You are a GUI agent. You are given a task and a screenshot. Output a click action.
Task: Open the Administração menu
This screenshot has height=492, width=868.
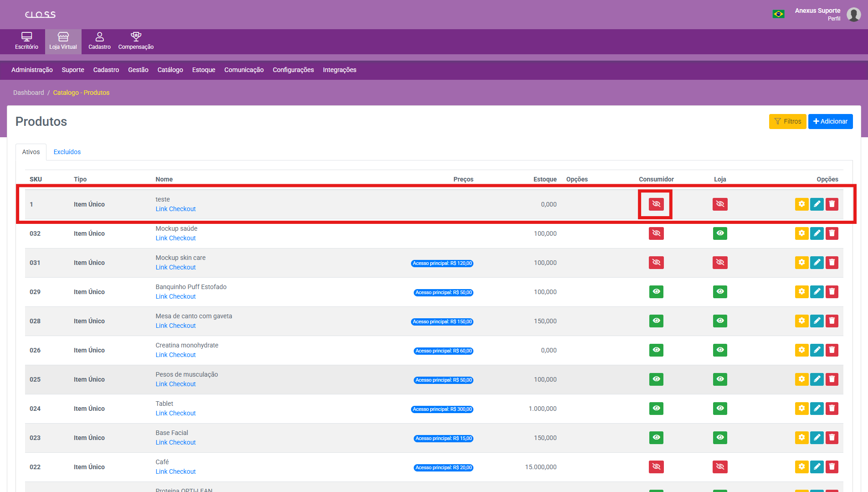pos(32,70)
